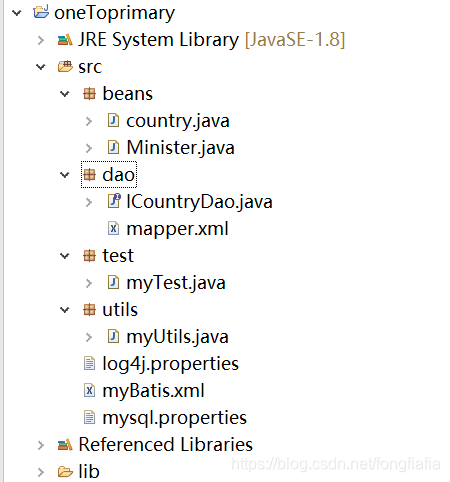Expand country.java members
Viewport: 450px width, 482px height.
pyautogui.click(x=89, y=121)
